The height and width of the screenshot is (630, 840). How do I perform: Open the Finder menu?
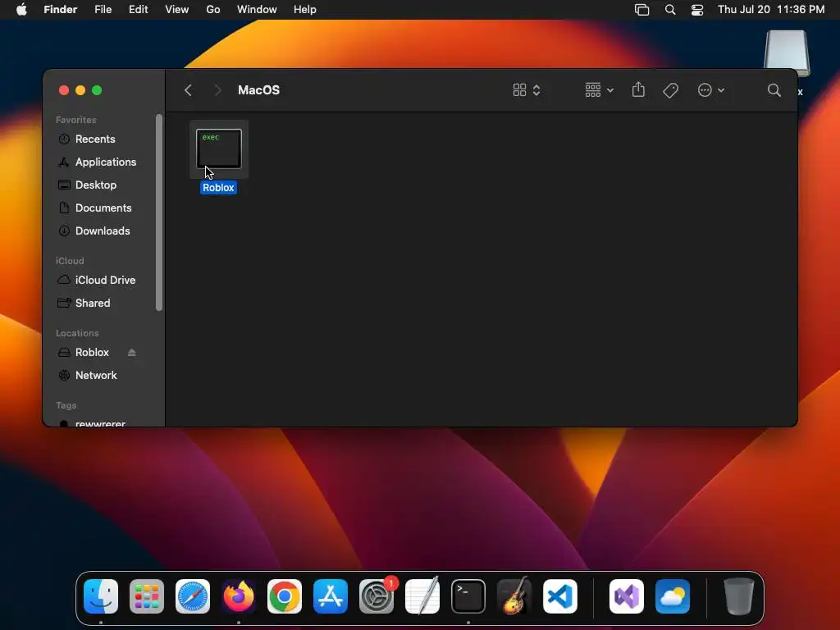[60, 10]
